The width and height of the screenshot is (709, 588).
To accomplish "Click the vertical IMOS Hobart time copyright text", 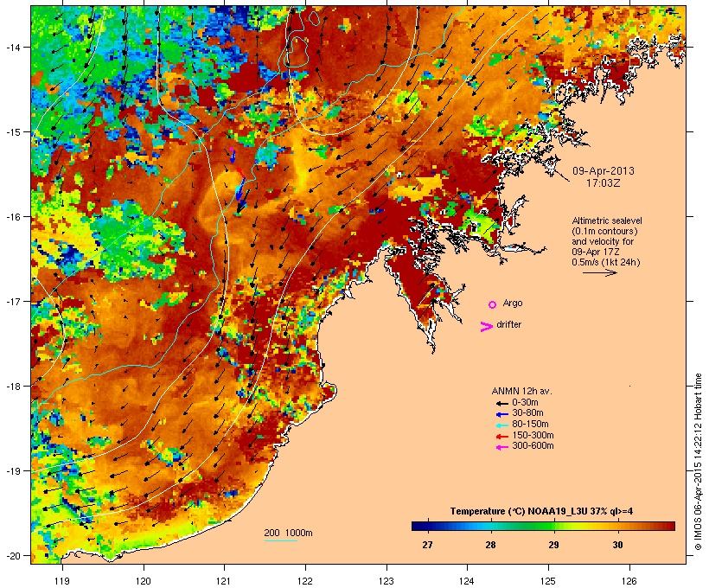I will [x=698, y=462].
